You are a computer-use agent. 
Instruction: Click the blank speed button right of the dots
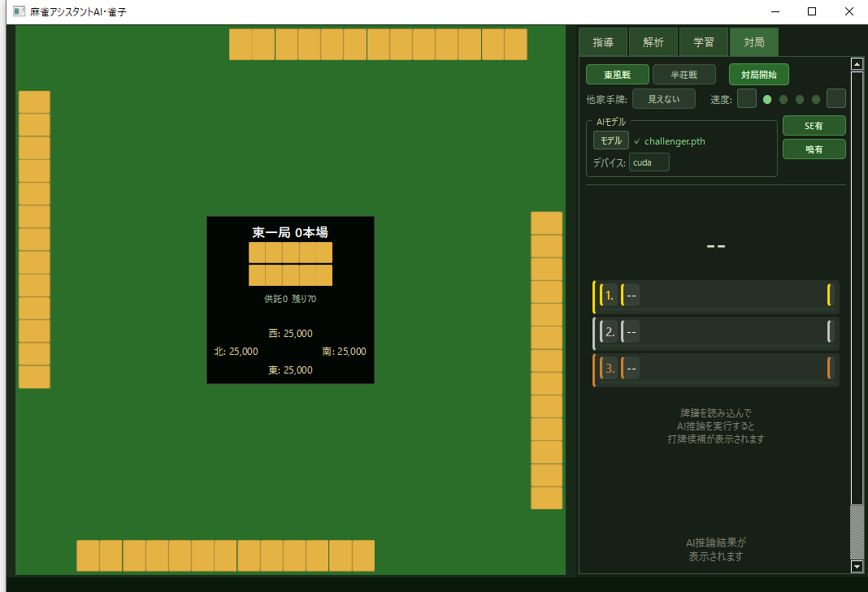click(x=835, y=98)
